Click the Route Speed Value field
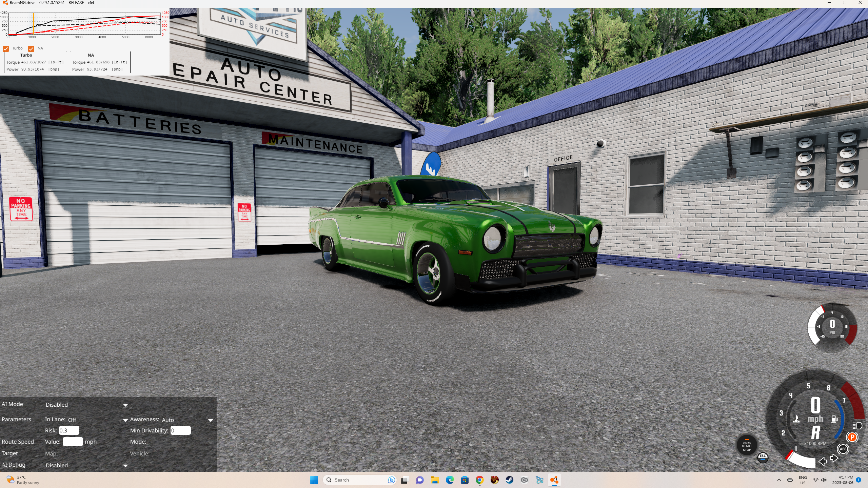The height and width of the screenshot is (488, 868). (73, 442)
